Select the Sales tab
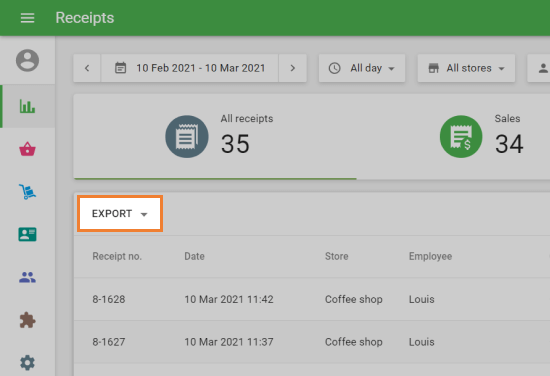The height and width of the screenshot is (376, 550). (x=453, y=136)
